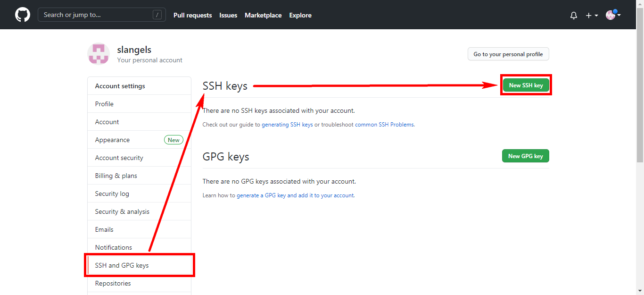Select SSH and GPG keys in sidebar
The image size is (644, 295).
point(139,265)
